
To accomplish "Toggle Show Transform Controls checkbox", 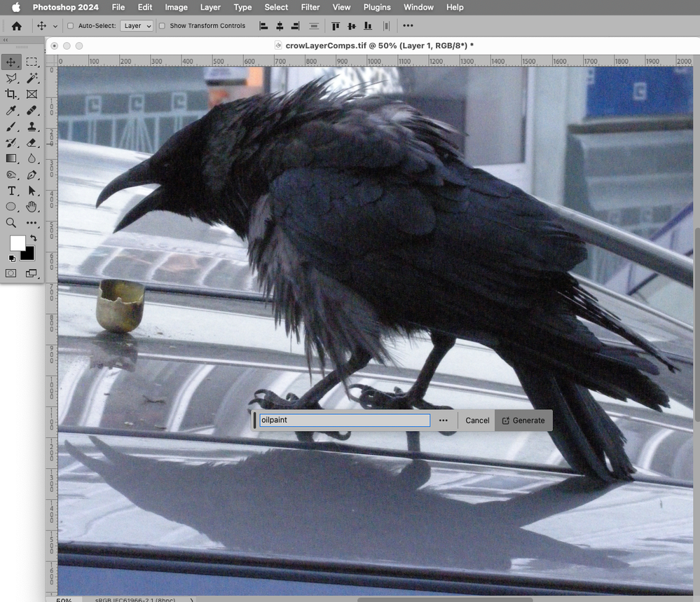I will [162, 26].
